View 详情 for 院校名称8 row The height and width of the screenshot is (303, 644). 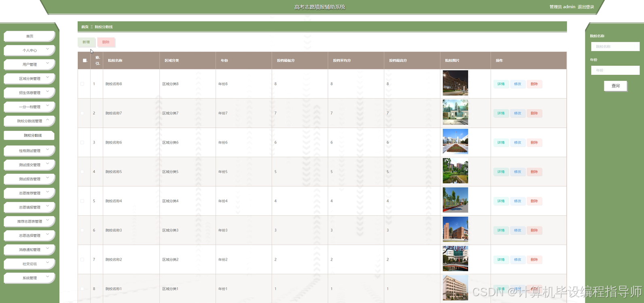[x=501, y=84]
